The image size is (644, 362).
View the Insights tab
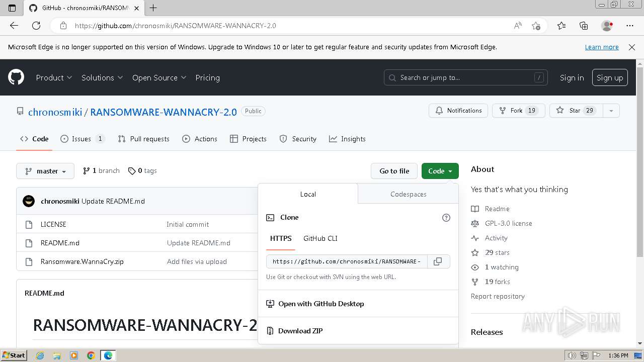pos(347,139)
